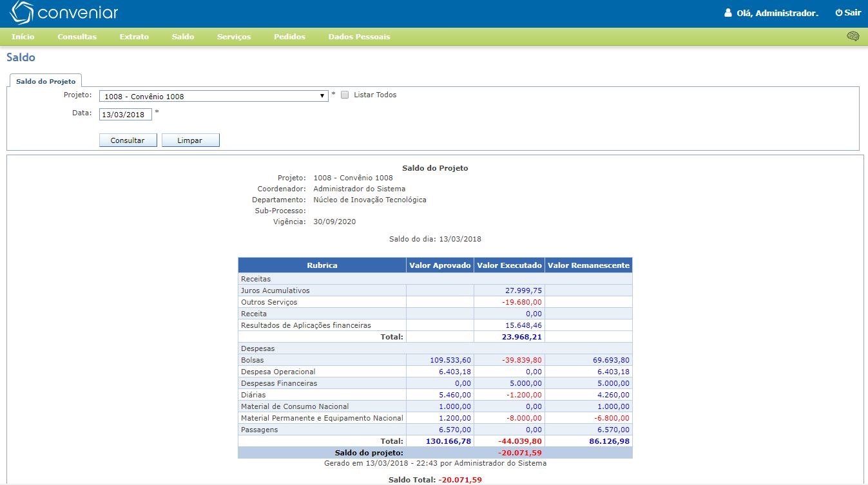
Task: Enable the Listar Todos checkbox
Action: coord(345,95)
